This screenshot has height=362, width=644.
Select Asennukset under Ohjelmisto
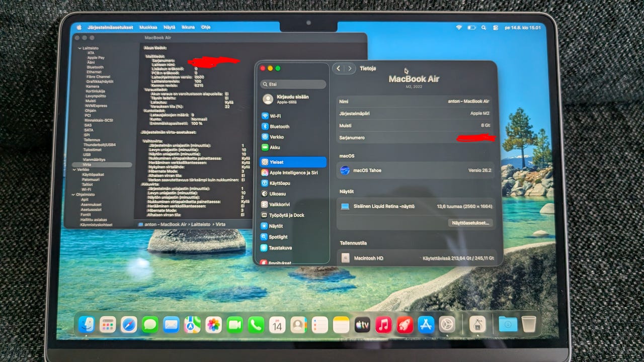[91, 205]
